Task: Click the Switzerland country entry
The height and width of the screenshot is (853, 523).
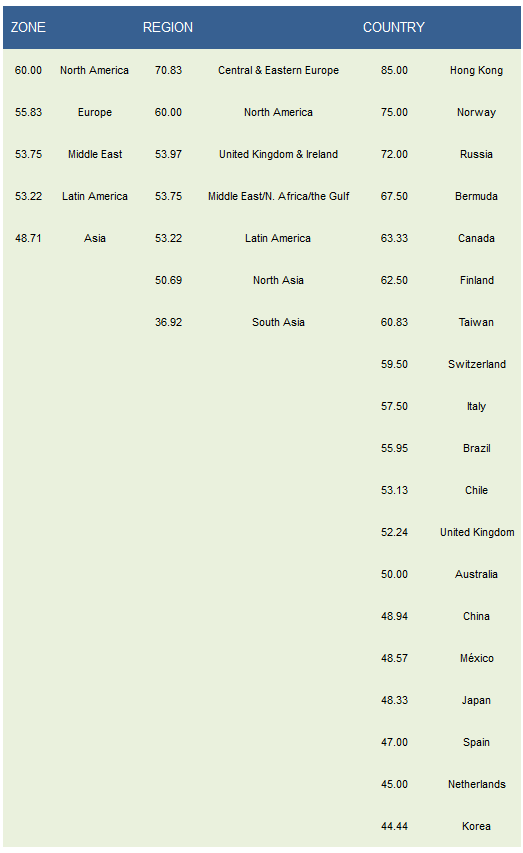Action: (x=477, y=364)
